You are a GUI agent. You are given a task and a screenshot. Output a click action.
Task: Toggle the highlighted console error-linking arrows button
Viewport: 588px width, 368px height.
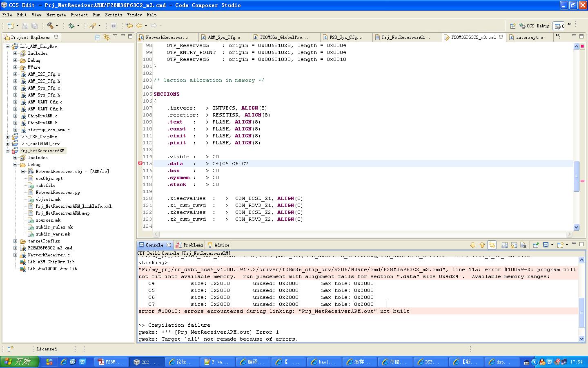click(492, 245)
